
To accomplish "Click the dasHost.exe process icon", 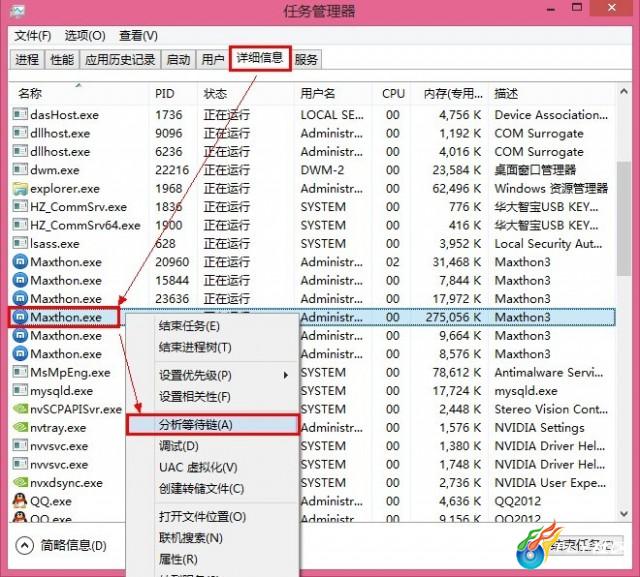I will [20, 114].
